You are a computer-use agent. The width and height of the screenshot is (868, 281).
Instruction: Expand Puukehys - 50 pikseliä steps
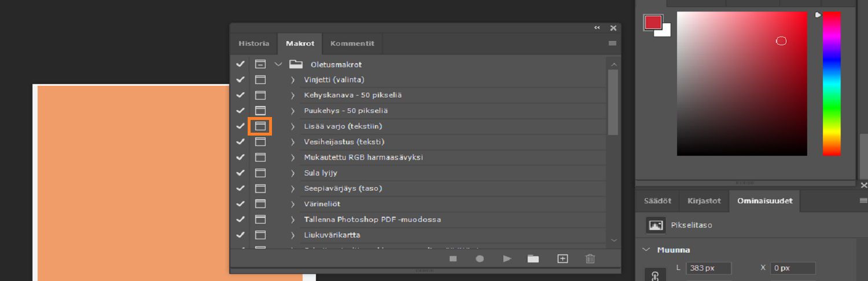coord(293,111)
